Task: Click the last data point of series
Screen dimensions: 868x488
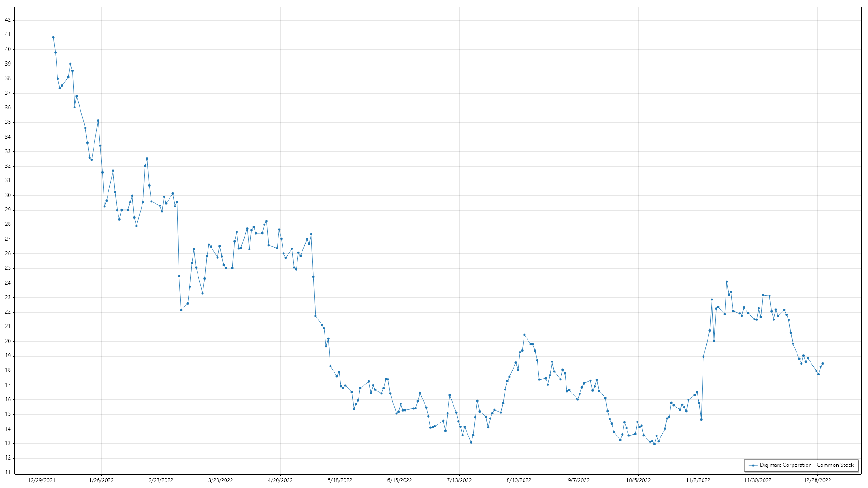Action: coord(822,364)
